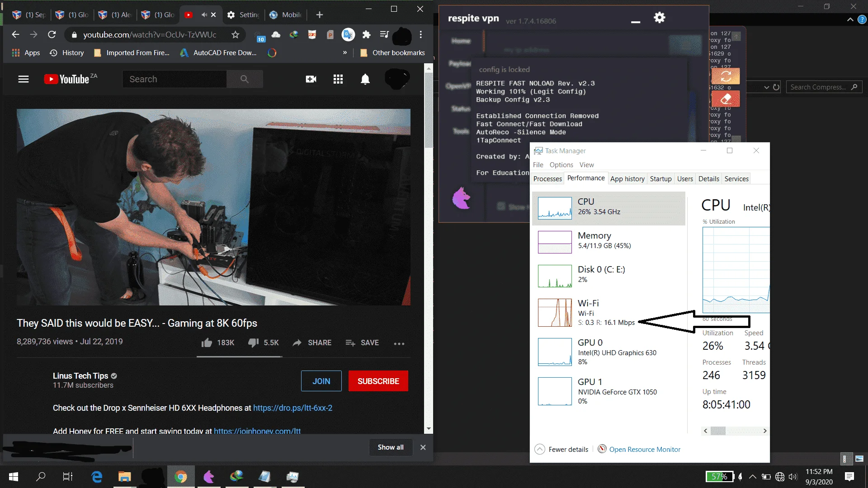Click the Chrome back arrow
The height and width of the screenshot is (488, 868).
15,34
